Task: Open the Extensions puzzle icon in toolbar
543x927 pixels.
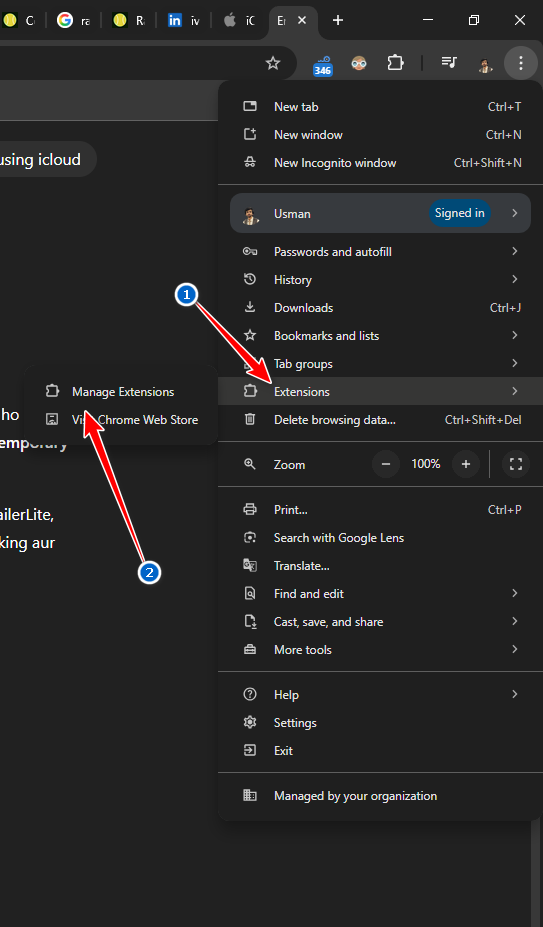Action: pyautogui.click(x=395, y=63)
